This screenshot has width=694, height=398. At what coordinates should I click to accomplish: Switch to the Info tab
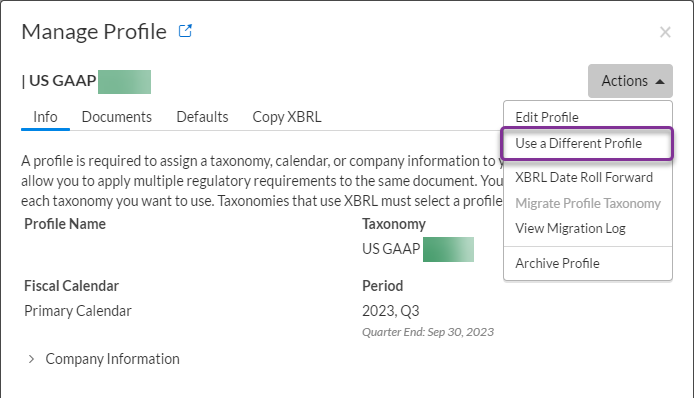(45, 117)
